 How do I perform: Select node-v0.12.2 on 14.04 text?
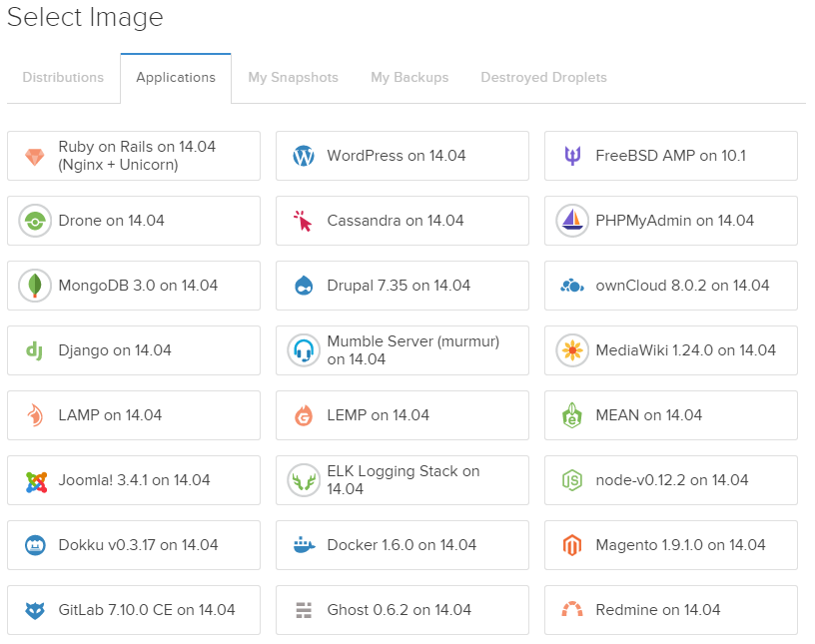tap(672, 480)
